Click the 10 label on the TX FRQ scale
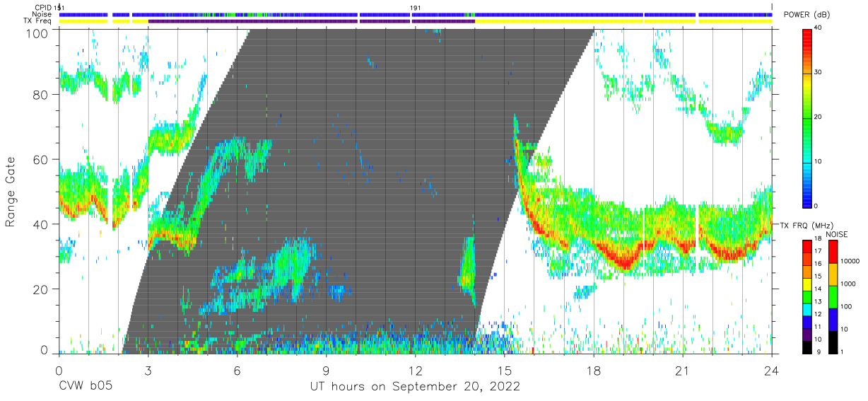868x401 pixels. (x=818, y=339)
